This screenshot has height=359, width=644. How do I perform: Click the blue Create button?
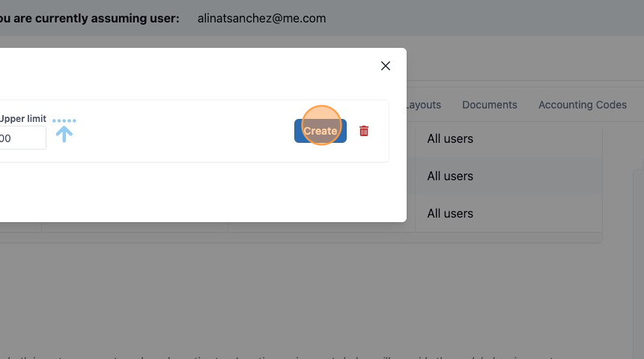(x=321, y=131)
